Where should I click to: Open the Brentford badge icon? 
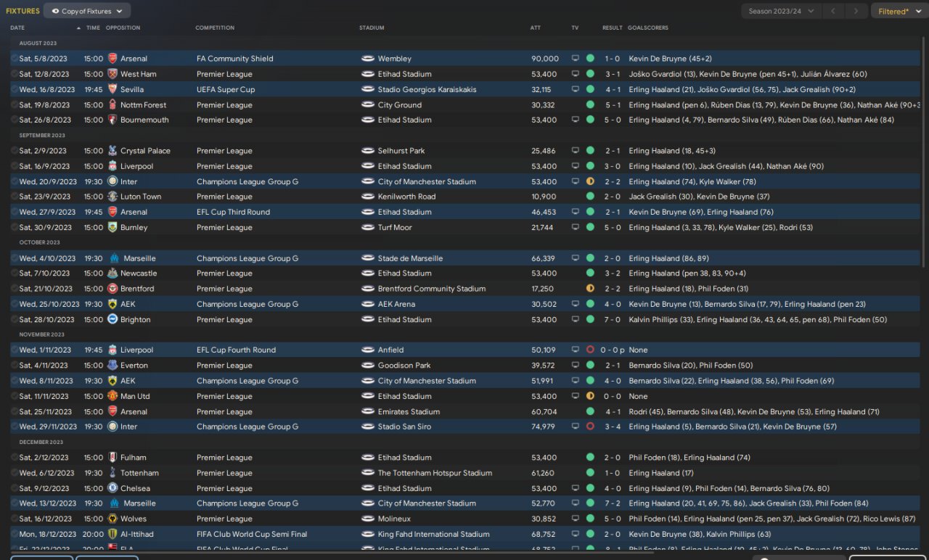112,289
